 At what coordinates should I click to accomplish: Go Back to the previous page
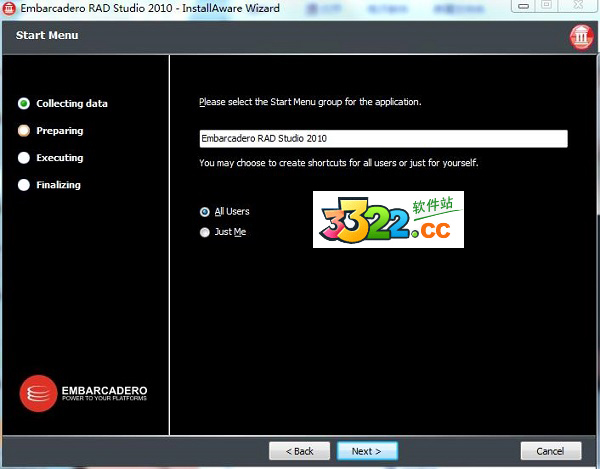(299, 451)
